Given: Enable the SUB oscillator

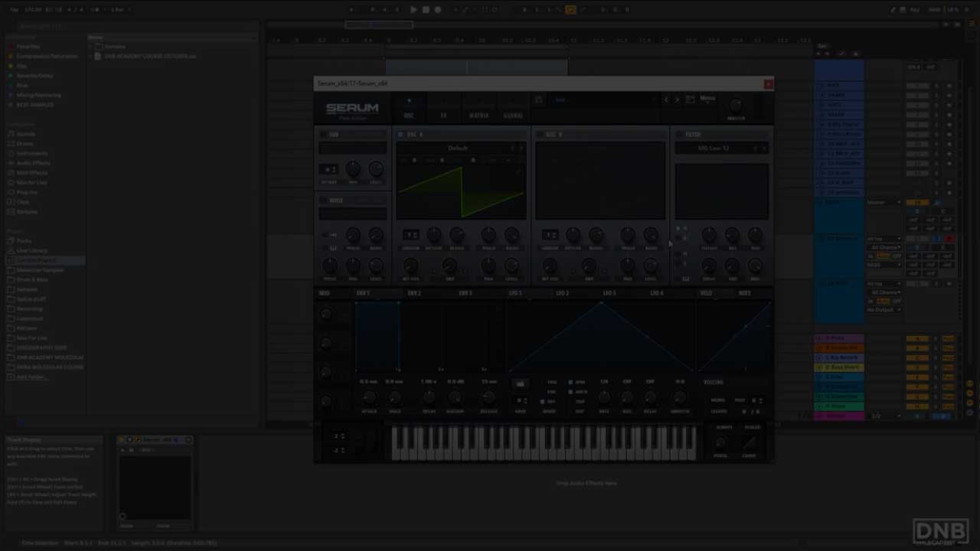Looking at the screenshot, I should 324,135.
